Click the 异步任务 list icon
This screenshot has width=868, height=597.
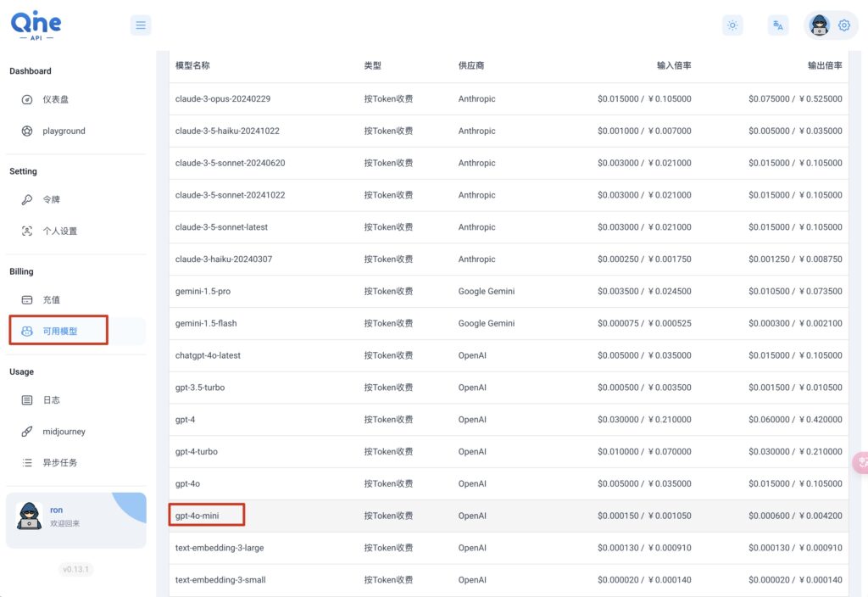[x=27, y=463]
